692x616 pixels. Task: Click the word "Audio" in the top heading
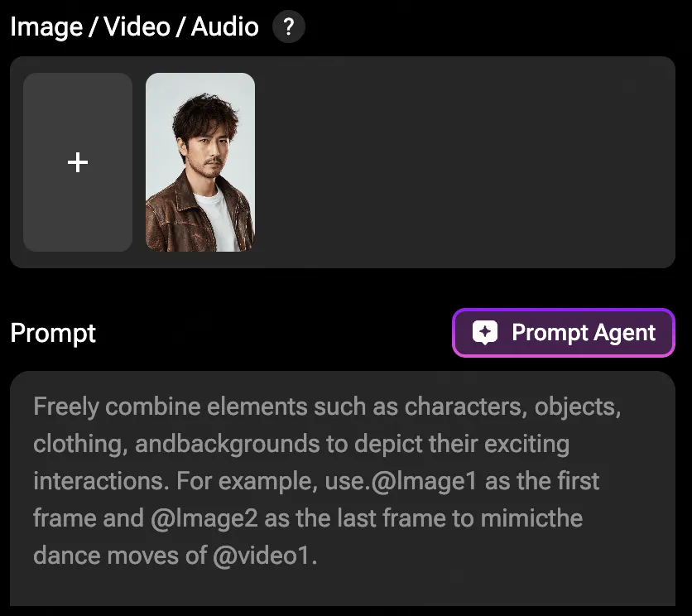[x=224, y=26]
